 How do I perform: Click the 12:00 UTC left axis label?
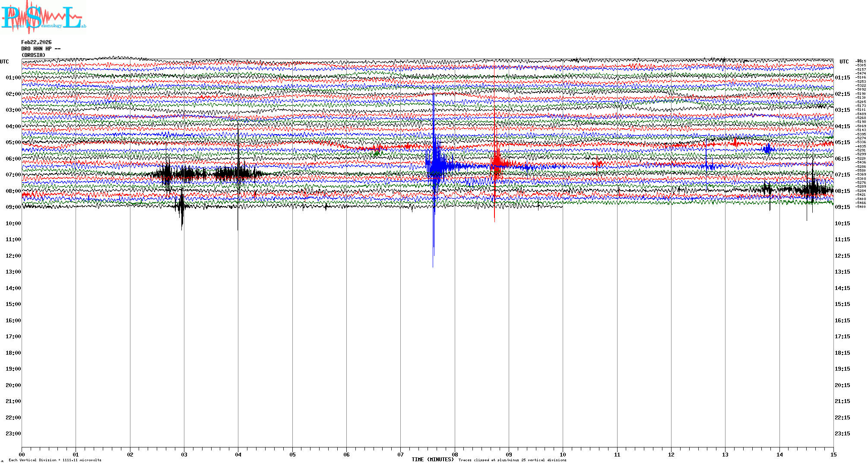(x=13, y=256)
